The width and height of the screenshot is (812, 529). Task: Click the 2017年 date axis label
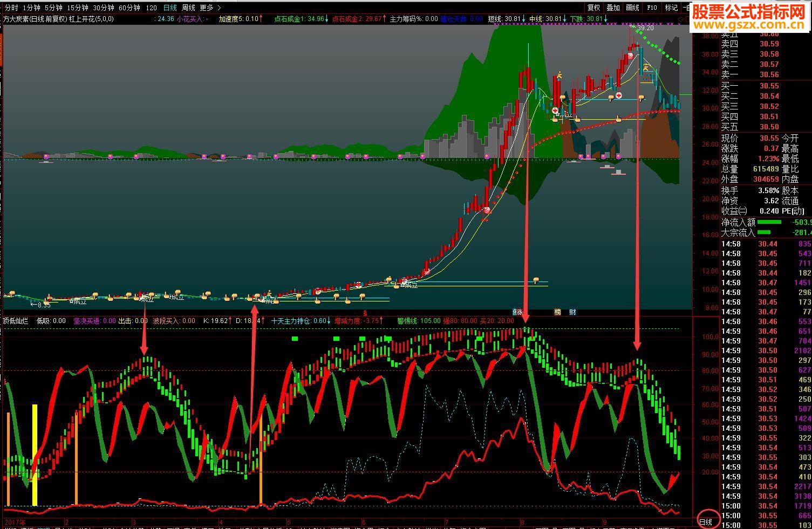pyautogui.click(x=15, y=523)
